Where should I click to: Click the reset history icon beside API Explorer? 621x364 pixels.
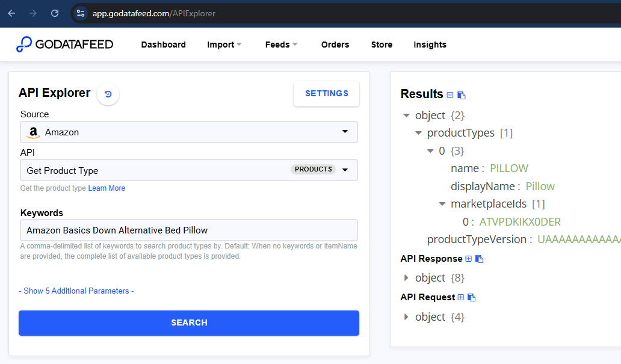point(108,94)
